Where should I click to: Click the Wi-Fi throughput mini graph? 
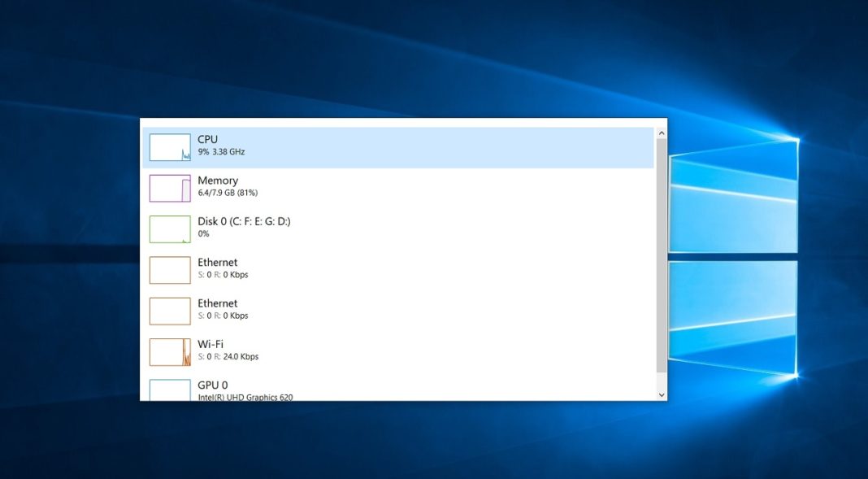pos(169,351)
